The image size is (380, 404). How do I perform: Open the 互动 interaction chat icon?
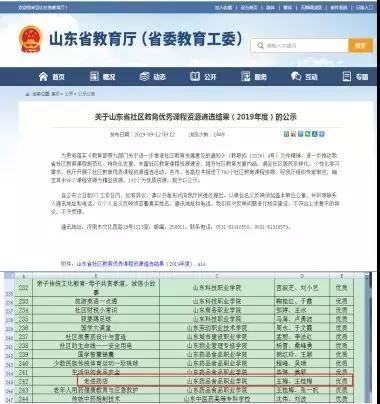click(296, 76)
